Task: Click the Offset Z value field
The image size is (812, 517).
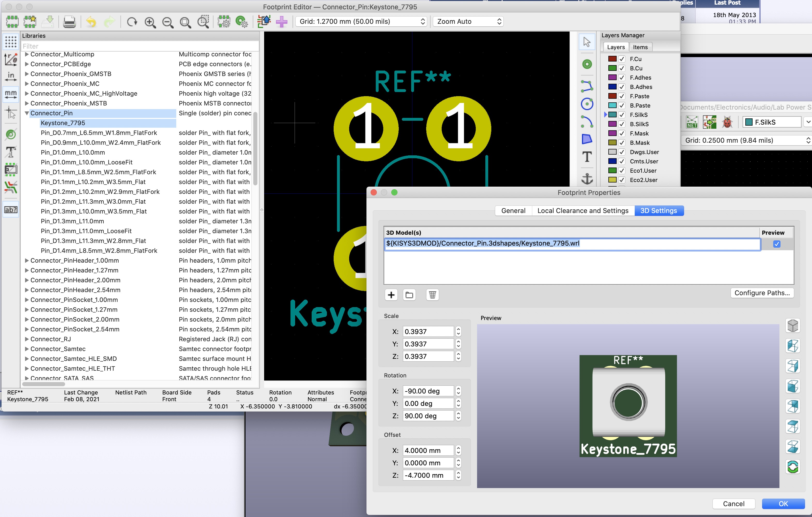Action: pyautogui.click(x=428, y=475)
